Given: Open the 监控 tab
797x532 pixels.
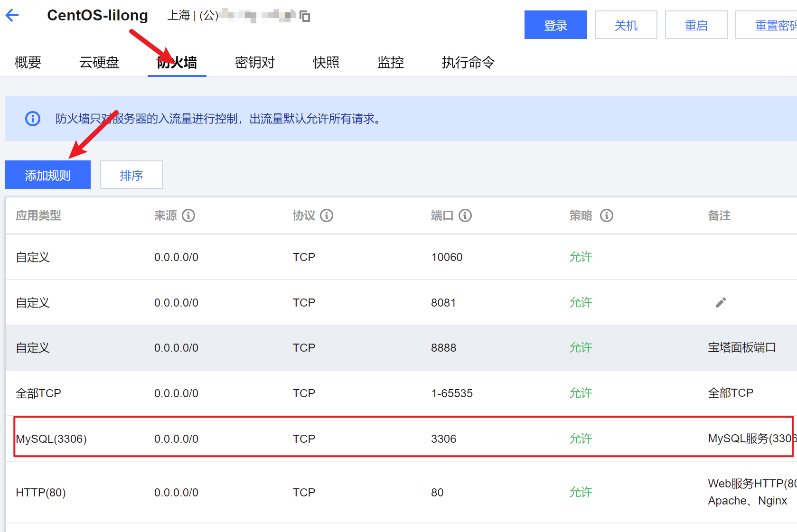Looking at the screenshot, I should pos(391,62).
